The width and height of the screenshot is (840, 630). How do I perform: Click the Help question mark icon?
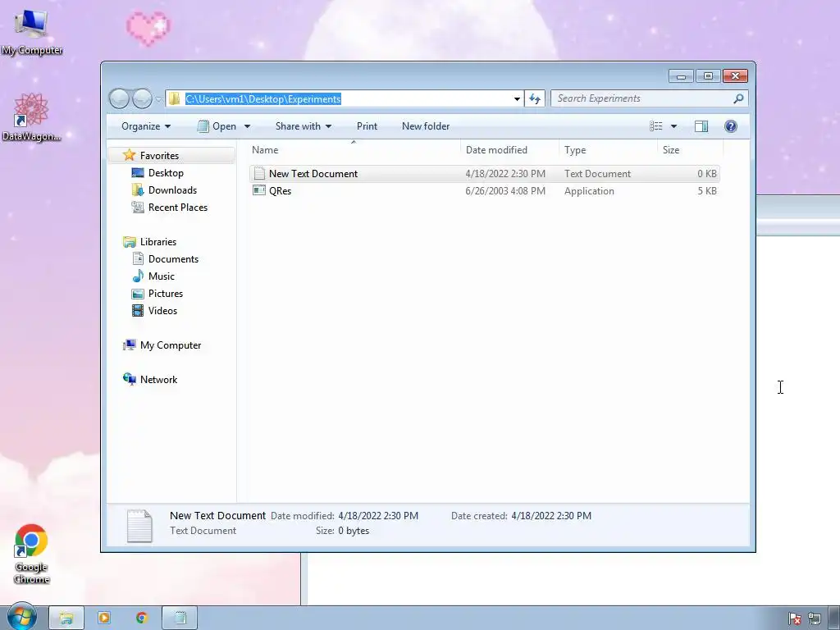pyautogui.click(x=731, y=126)
